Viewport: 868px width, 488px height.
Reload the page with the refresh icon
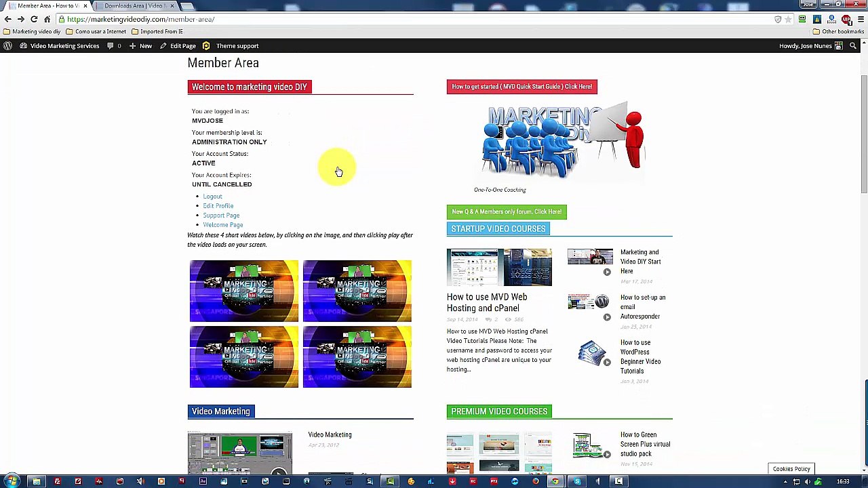34,19
